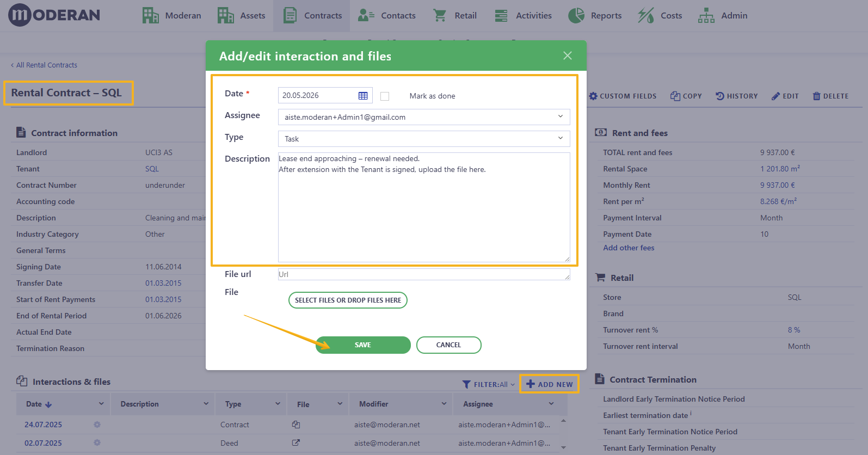This screenshot has width=868, height=455.
Task: Click the Copy contract icon
Action: [675, 96]
